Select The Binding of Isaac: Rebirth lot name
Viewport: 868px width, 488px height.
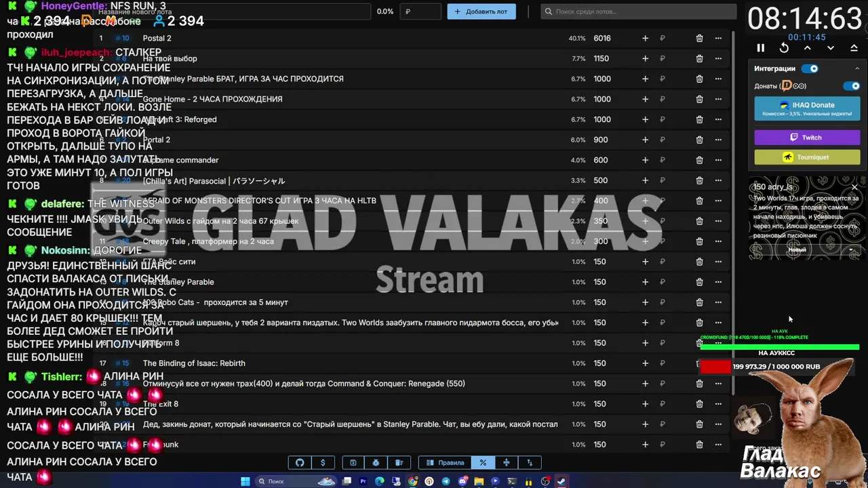pyautogui.click(x=194, y=363)
